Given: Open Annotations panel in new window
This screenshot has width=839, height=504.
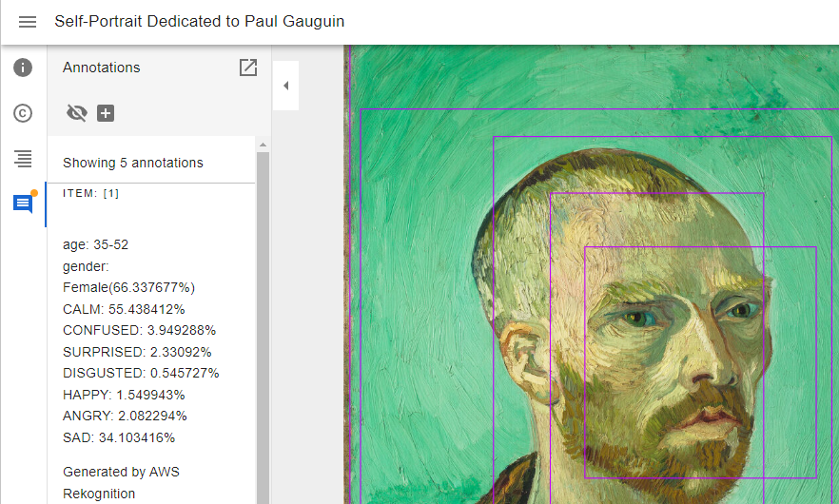Looking at the screenshot, I should pos(248,68).
